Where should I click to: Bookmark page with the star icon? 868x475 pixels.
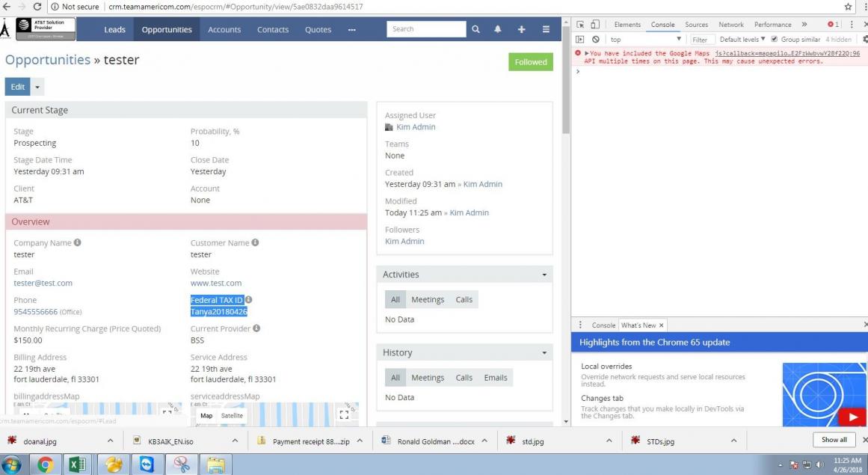848,7
